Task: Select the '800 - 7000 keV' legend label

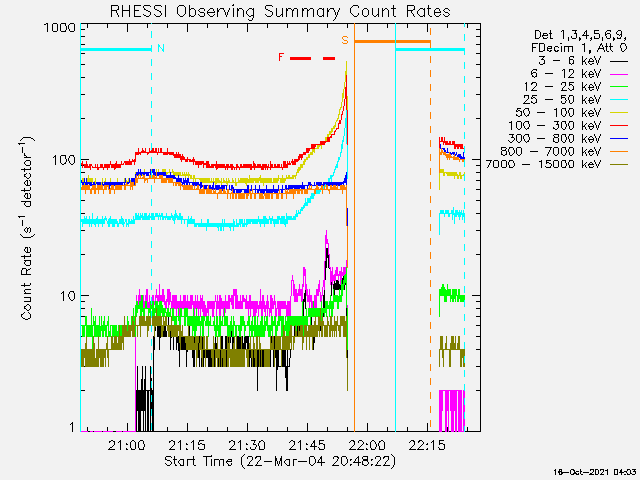Action: coord(551,152)
